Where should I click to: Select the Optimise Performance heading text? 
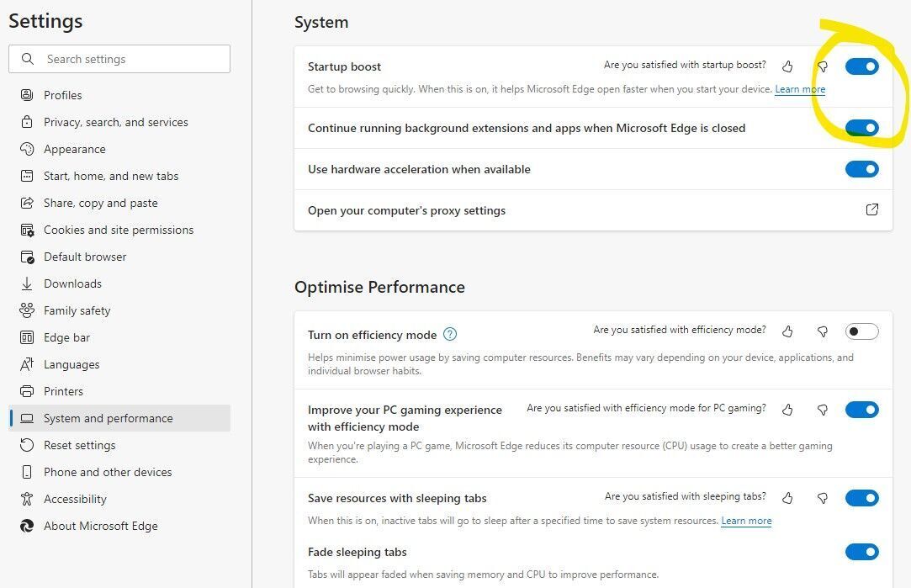(x=379, y=287)
